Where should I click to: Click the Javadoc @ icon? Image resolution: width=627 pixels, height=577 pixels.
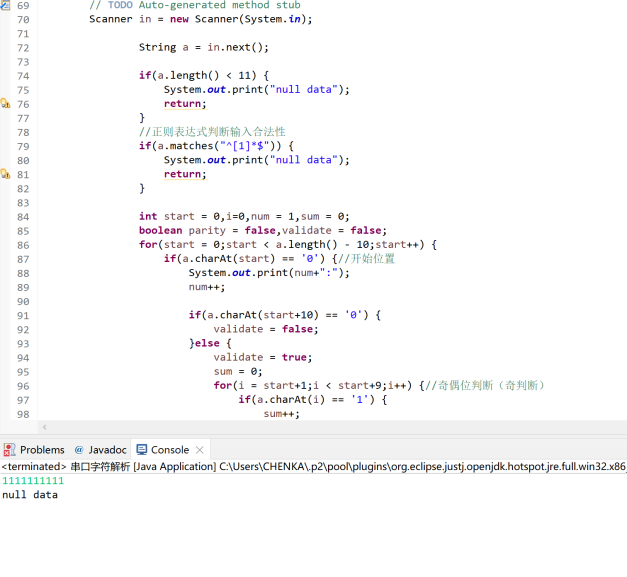coord(79,450)
